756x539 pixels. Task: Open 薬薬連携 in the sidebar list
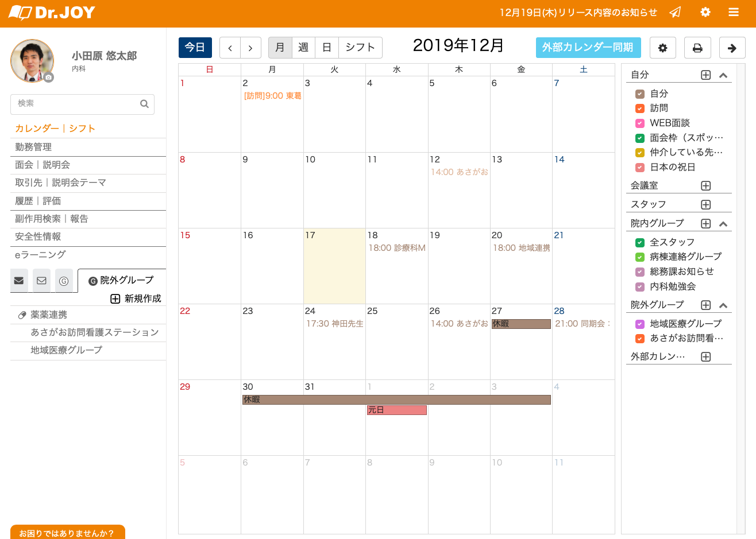[88, 315]
